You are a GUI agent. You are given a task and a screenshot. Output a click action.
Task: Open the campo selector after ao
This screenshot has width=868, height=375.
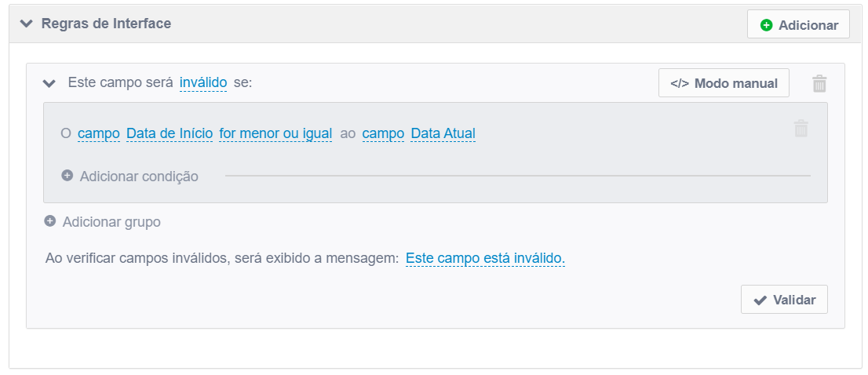tap(383, 133)
